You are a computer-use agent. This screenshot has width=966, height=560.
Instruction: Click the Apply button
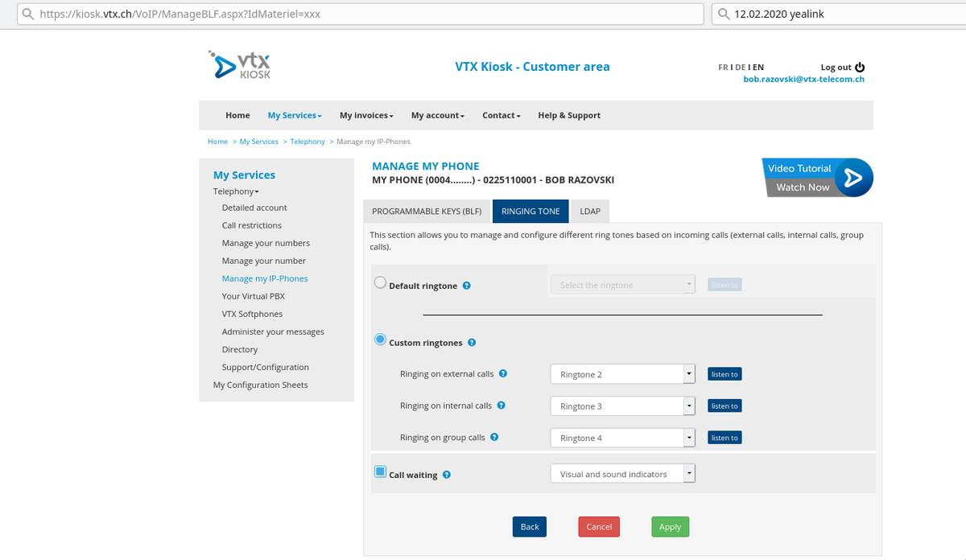coord(670,526)
